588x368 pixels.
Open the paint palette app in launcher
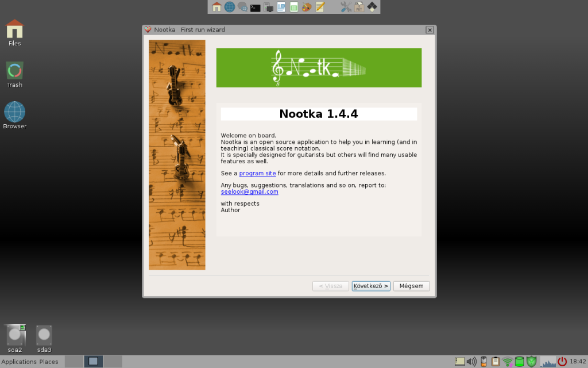click(x=307, y=7)
